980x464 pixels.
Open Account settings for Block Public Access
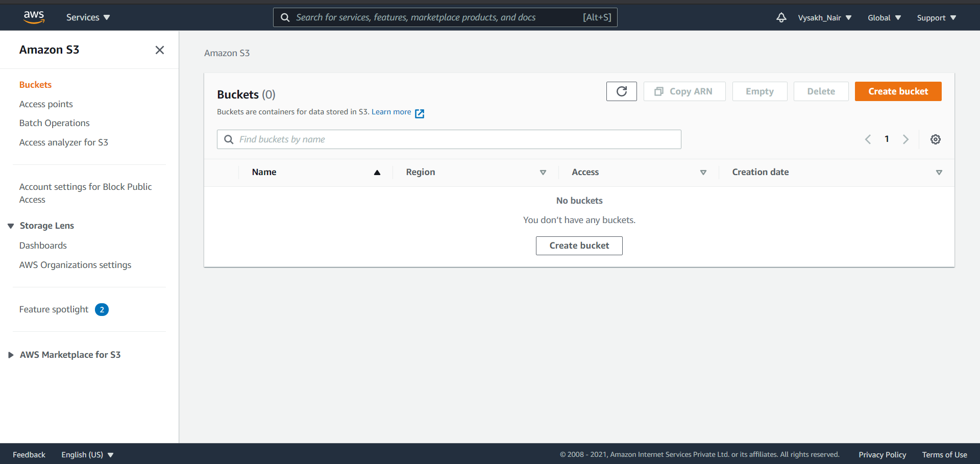[86, 193]
